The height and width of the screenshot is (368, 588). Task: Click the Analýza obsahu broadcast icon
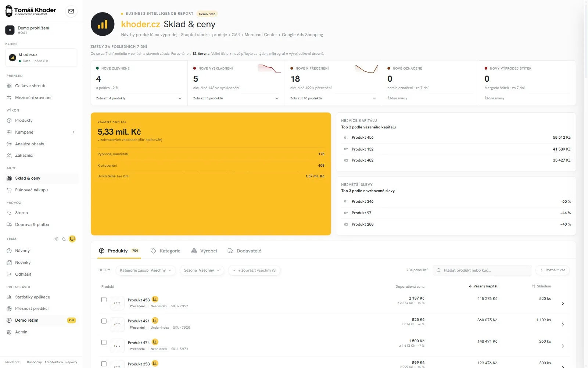coord(9,144)
